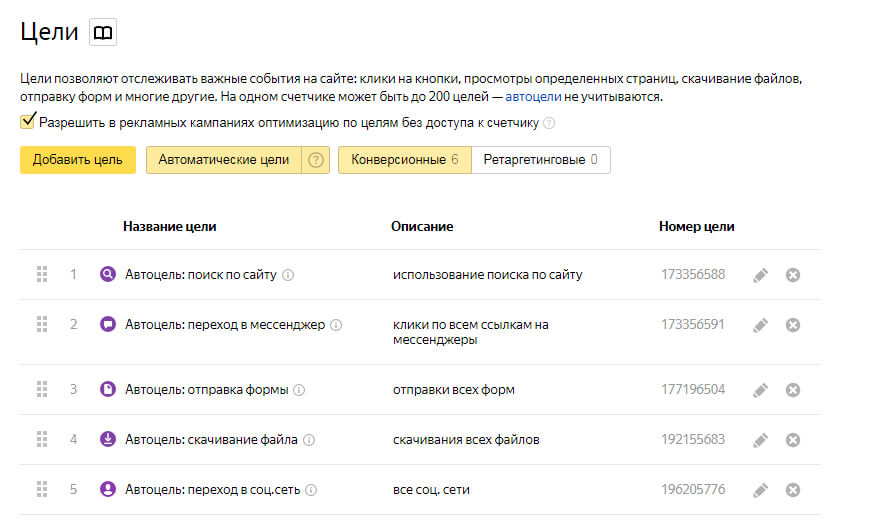Delete goal 192155683 скачивание файла
The height and width of the screenshot is (531, 888).
pyautogui.click(x=793, y=440)
